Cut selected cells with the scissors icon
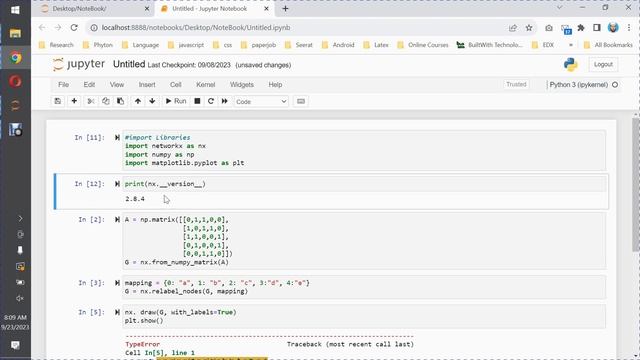The image size is (640, 360). pyautogui.click(x=91, y=101)
